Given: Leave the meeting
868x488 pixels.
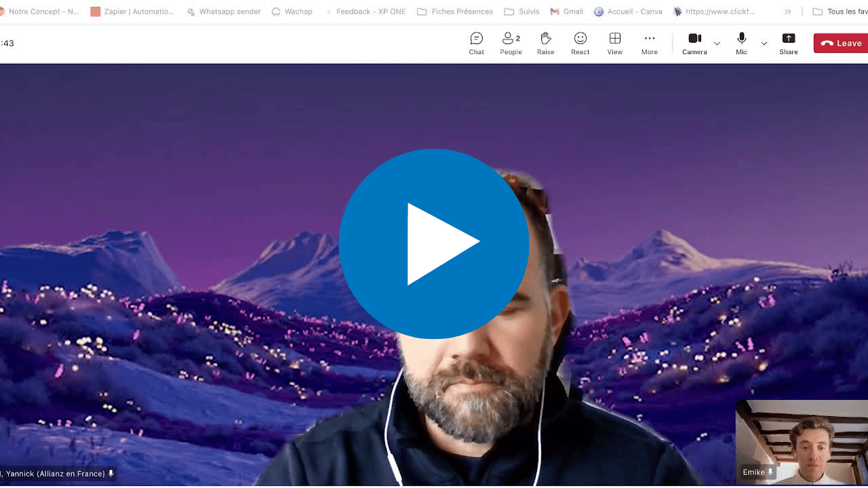Looking at the screenshot, I should (841, 43).
